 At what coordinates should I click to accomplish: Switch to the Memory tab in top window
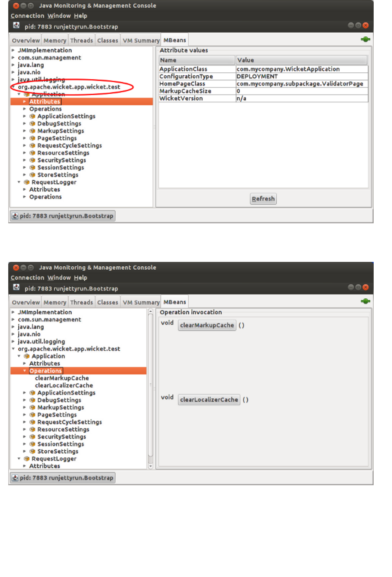point(55,40)
